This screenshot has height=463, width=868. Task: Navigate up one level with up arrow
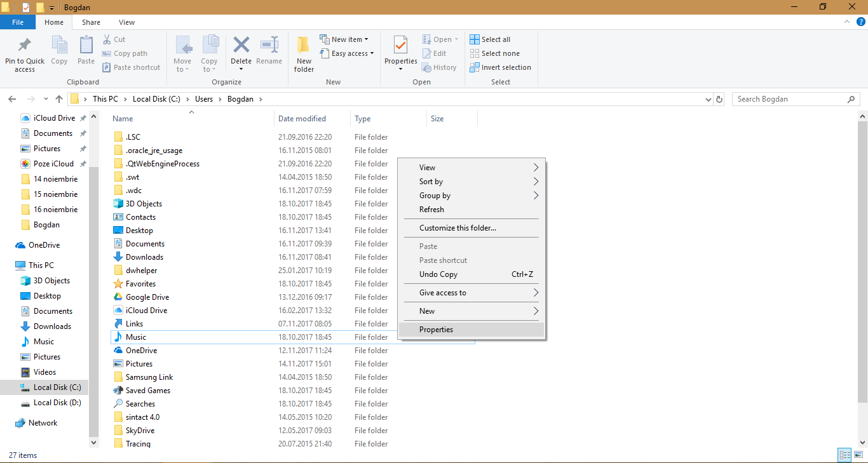(59, 99)
